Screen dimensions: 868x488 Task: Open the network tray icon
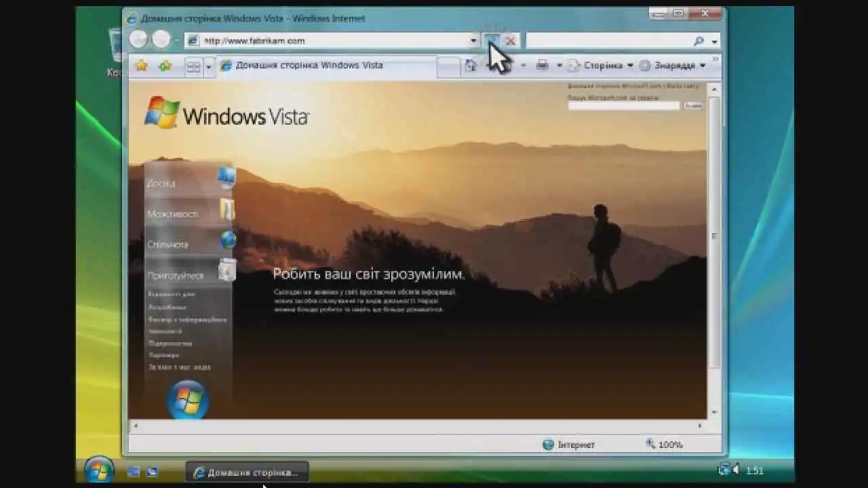click(x=724, y=469)
